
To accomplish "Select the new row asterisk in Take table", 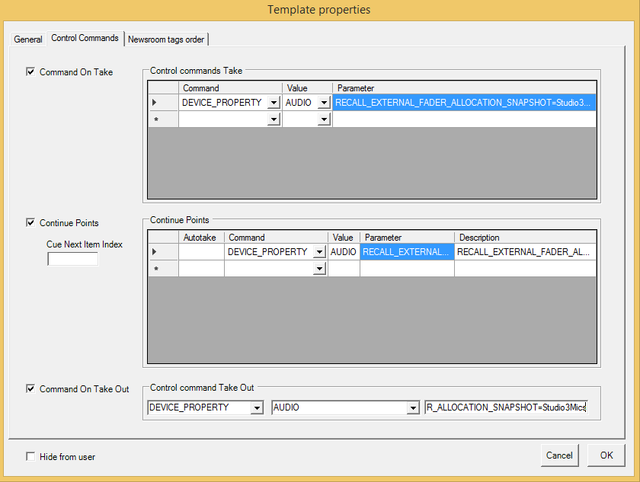I will tap(154, 119).
